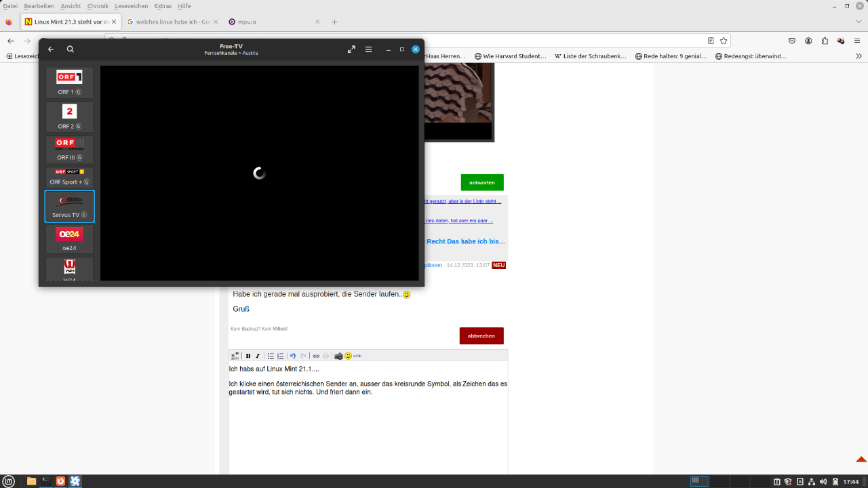Click the black Free-TV video area
The height and width of the screenshot is (488, 868).
pos(259,173)
